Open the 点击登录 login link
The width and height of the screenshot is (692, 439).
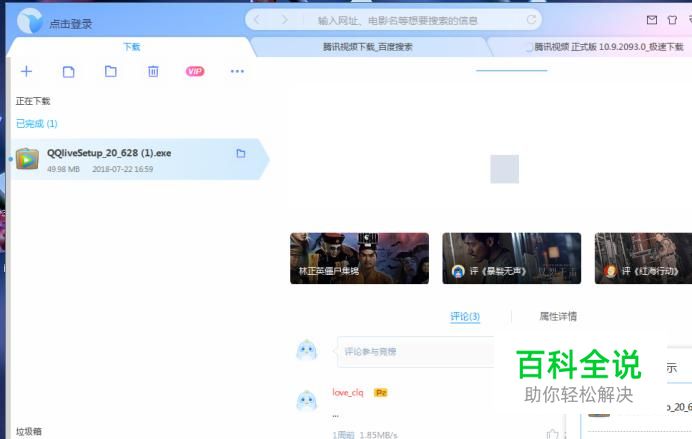(x=70, y=24)
